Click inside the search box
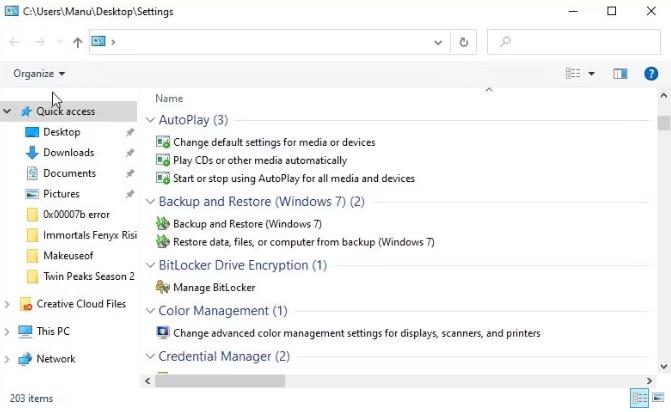This screenshot has height=412, width=671. pos(573,42)
